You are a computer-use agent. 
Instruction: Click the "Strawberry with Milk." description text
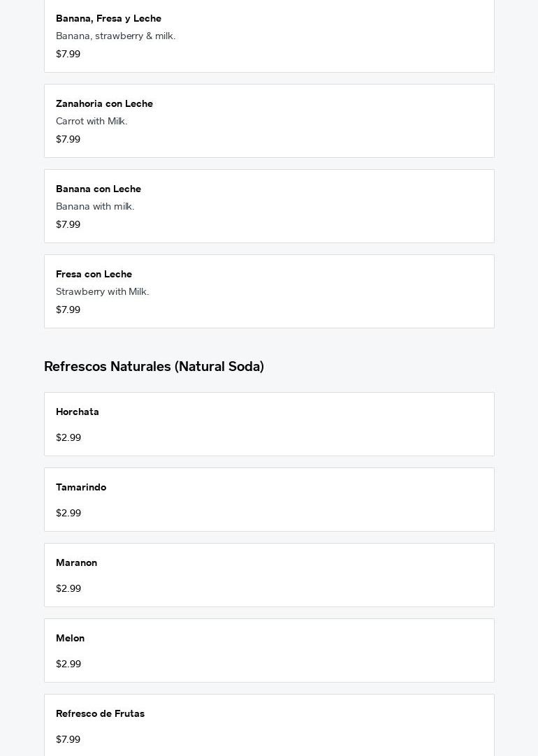click(102, 292)
